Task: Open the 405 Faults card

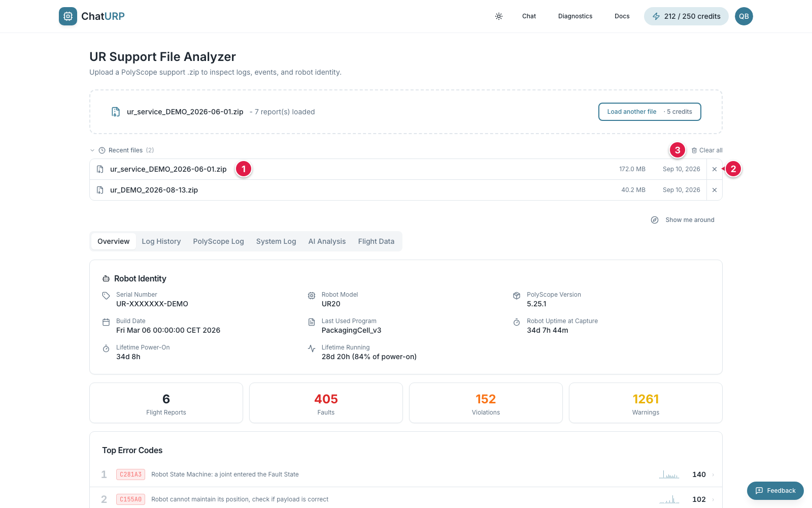Action: click(326, 403)
